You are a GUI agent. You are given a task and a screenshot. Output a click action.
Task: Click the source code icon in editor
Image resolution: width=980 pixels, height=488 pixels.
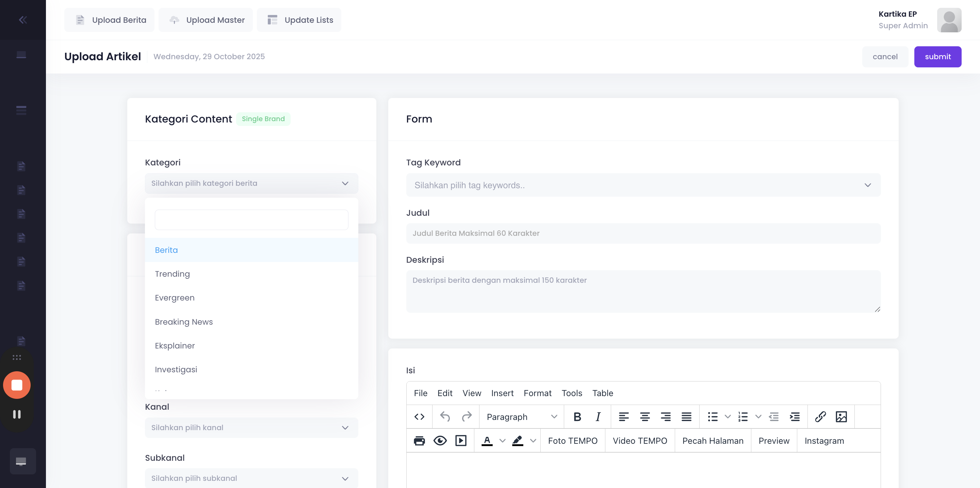tap(419, 417)
